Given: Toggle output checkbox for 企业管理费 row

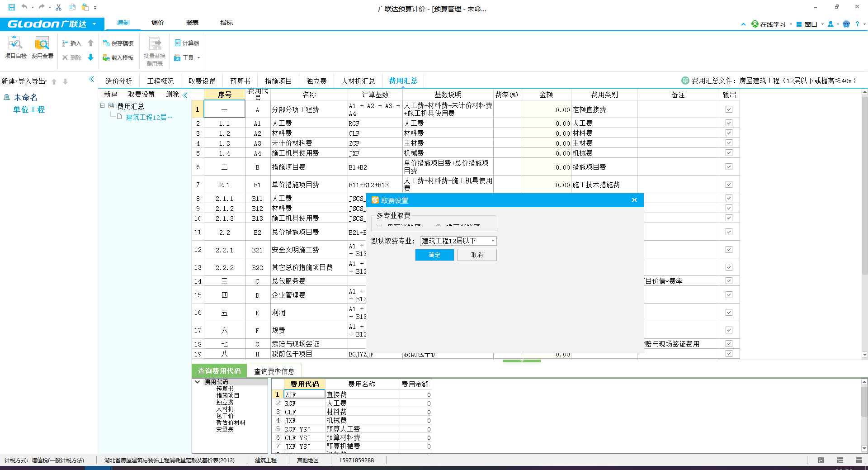Looking at the screenshot, I should (x=729, y=294).
